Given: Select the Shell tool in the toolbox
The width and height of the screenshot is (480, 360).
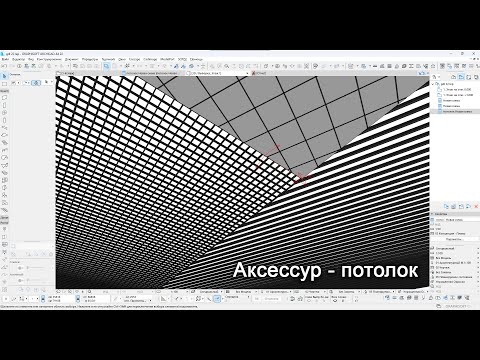Looking at the screenshot, I should (x=4, y=166).
